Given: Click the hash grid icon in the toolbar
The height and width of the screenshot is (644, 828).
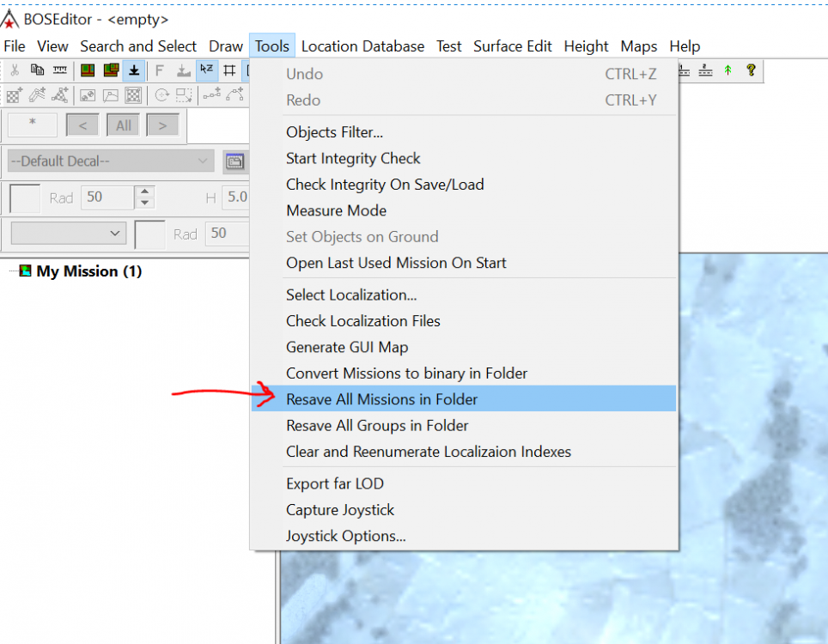Looking at the screenshot, I should (x=229, y=70).
